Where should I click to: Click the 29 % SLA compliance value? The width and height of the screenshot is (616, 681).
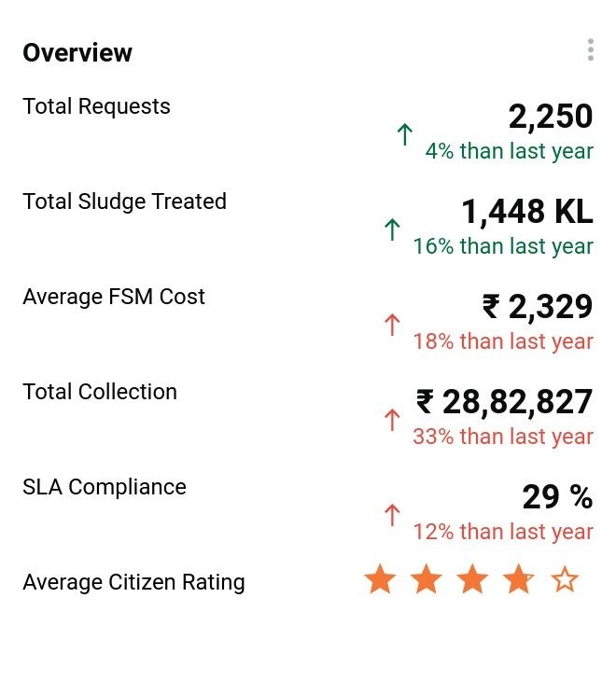[556, 497]
